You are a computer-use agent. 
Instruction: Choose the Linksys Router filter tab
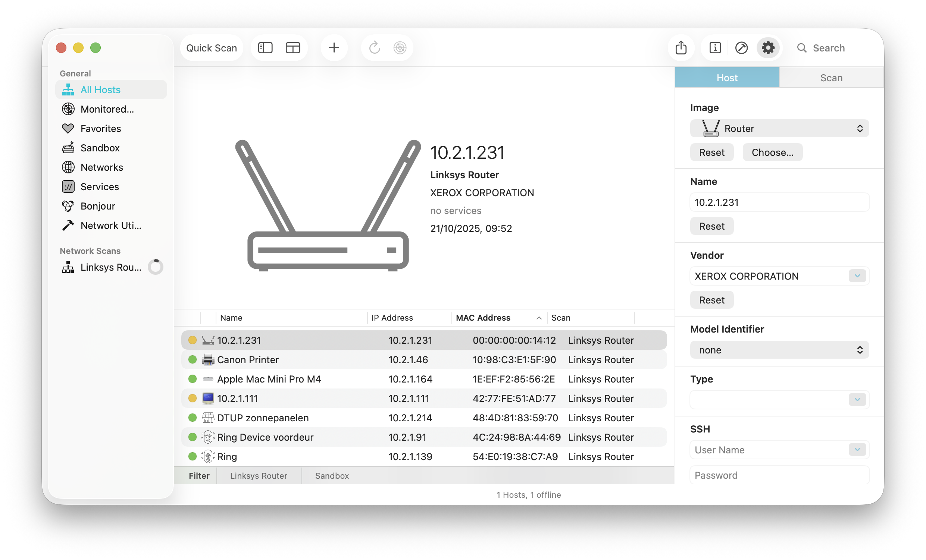(259, 476)
